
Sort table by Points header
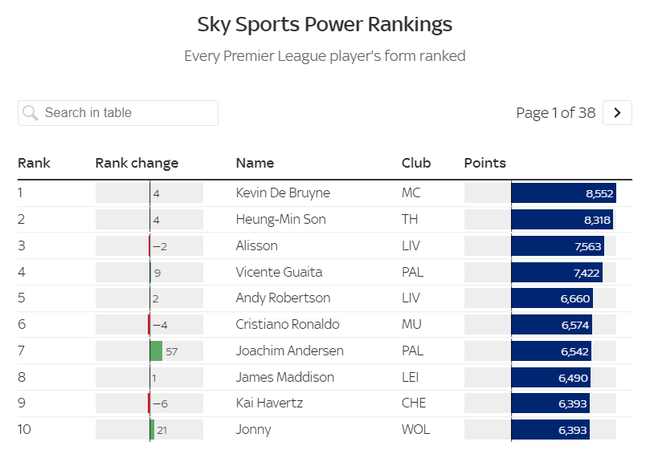(485, 163)
